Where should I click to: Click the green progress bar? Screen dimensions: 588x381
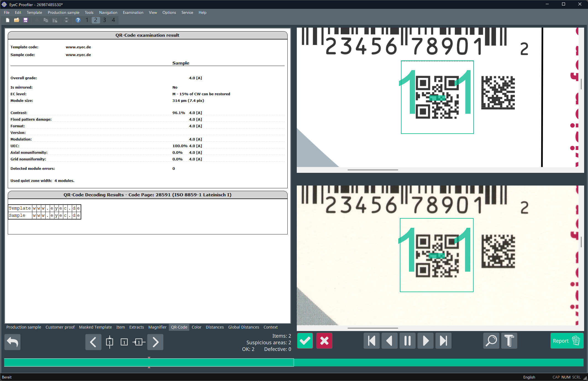(294, 363)
